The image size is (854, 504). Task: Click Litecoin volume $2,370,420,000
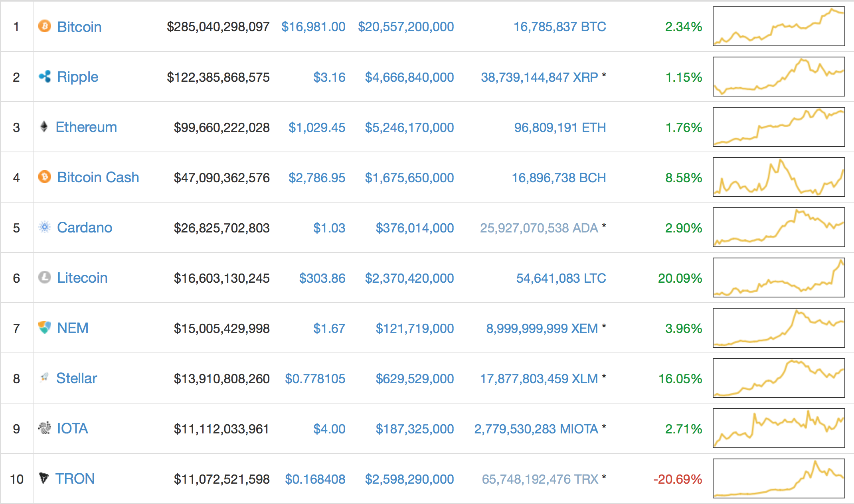409,278
